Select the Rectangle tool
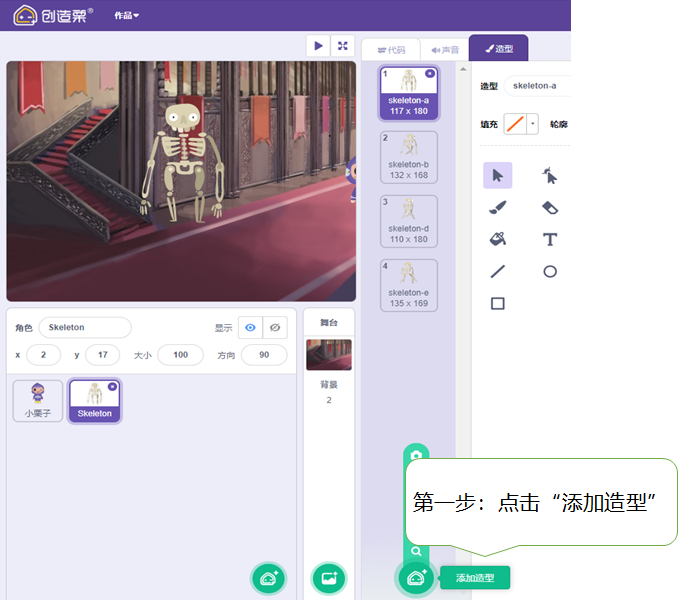Screen dimensions: 682x600 click(498, 303)
